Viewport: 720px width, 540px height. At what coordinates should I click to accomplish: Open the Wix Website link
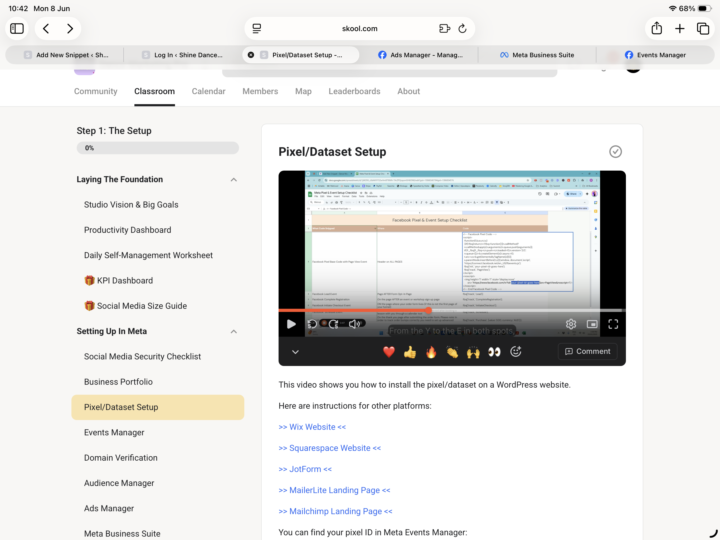(x=312, y=427)
